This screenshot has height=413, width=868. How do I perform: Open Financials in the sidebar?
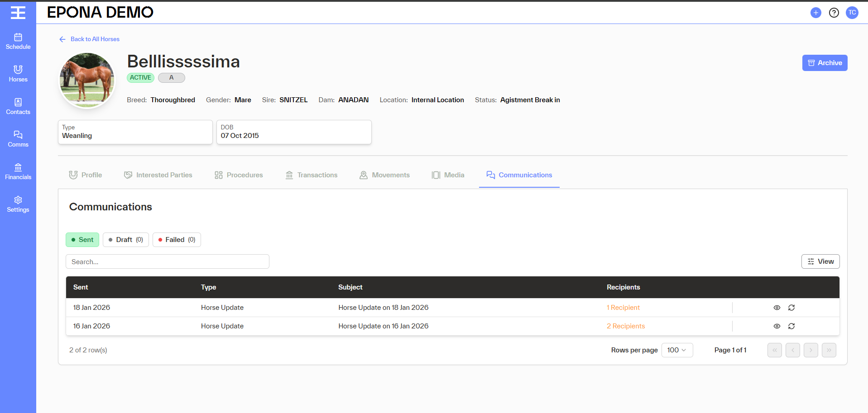click(x=18, y=171)
